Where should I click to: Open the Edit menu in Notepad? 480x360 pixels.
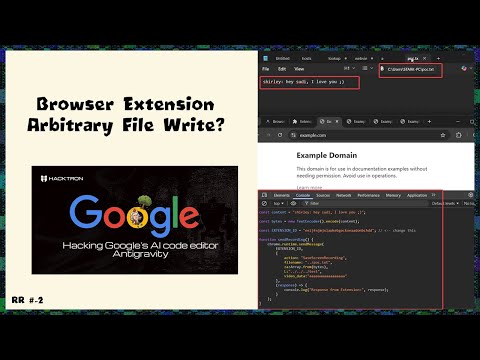point(282,69)
